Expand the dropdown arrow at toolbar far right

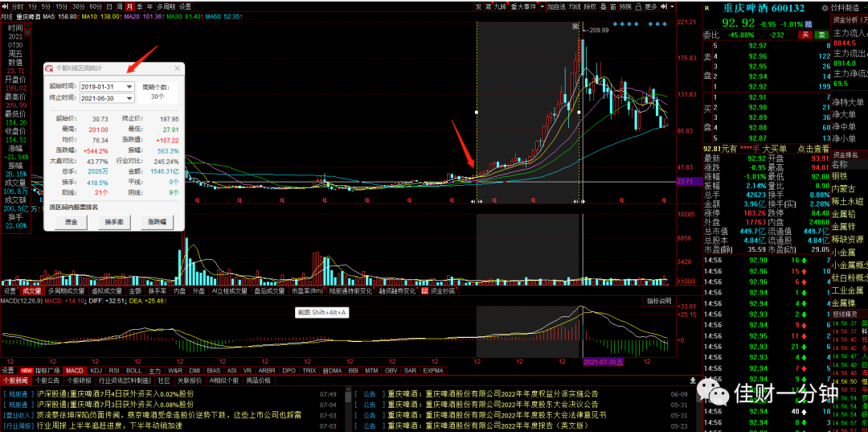point(672,6)
